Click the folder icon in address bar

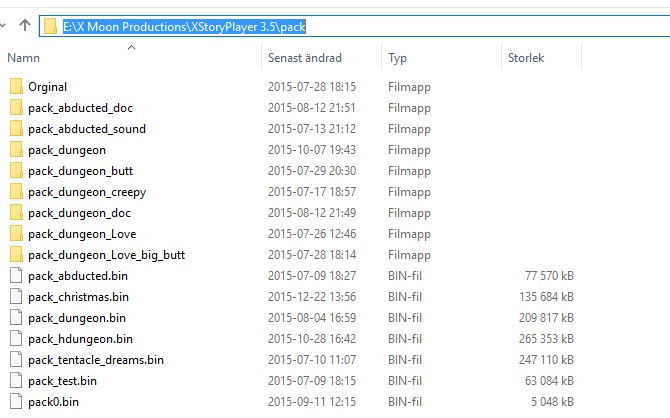pyautogui.click(x=50, y=26)
